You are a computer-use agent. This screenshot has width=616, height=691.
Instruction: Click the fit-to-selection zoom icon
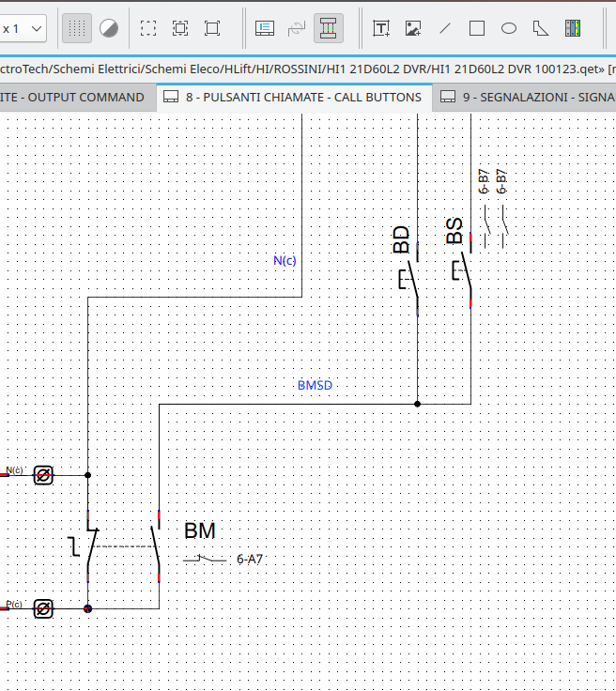(x=180, y=28)
